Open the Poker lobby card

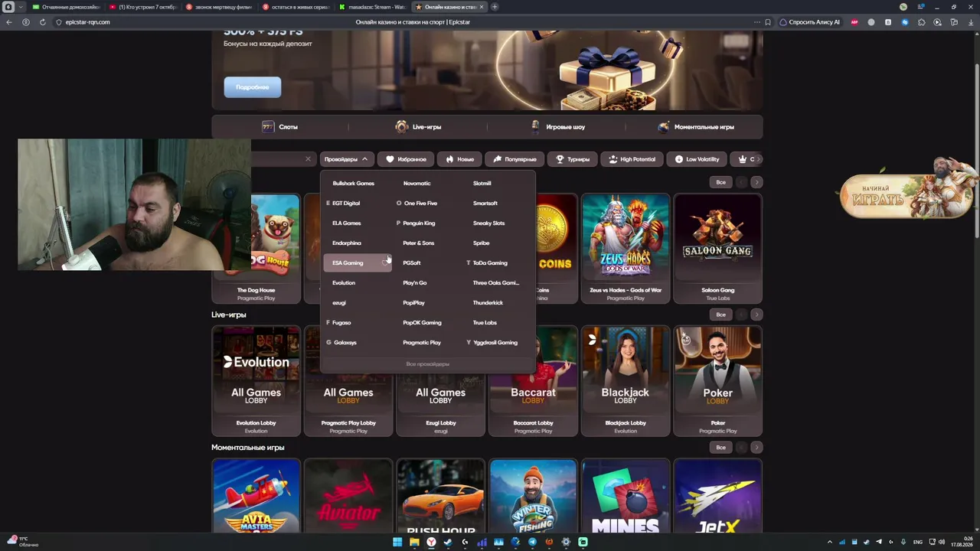click(x=717, y=381)
